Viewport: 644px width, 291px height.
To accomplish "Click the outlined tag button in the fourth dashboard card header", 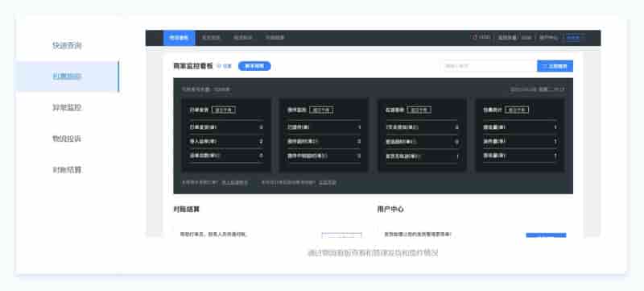I will [x=517, y=110].
